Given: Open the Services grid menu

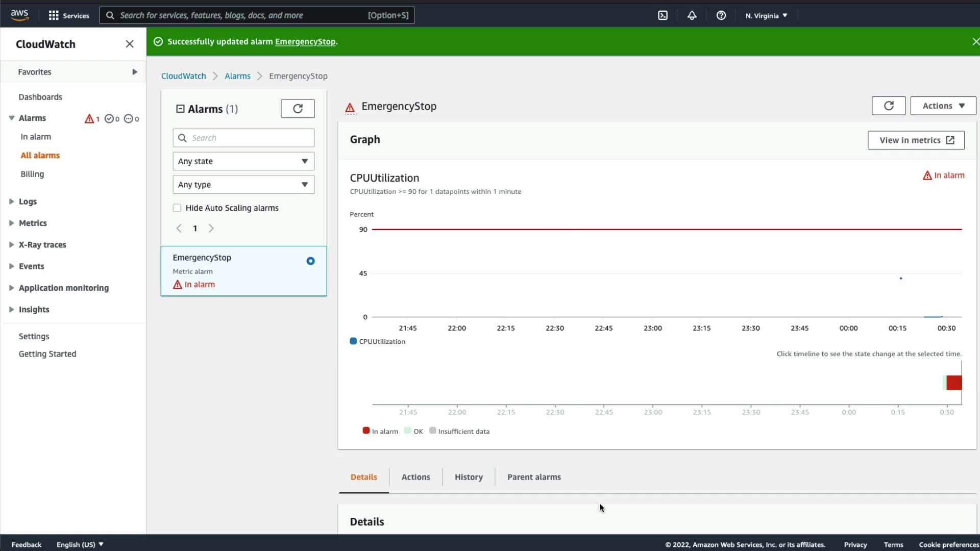Looking at the screenshot, I should pos(68,15).
